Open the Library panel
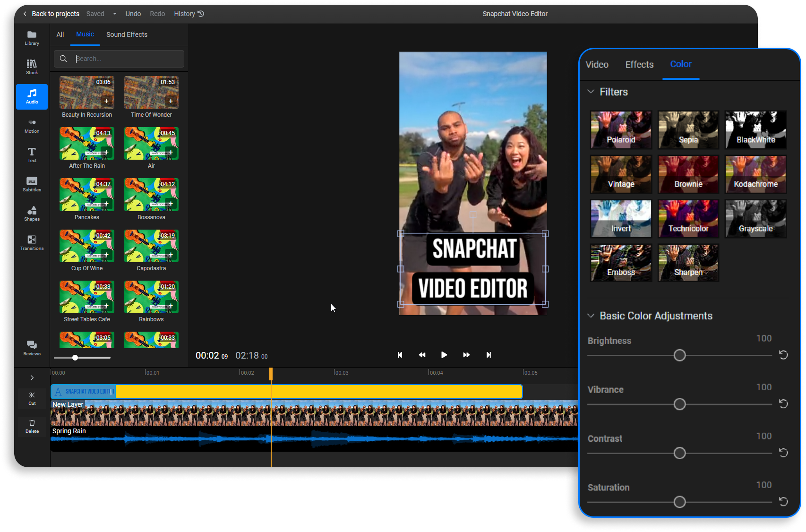Viewport: 806px width, 532px height. point(32,37)
